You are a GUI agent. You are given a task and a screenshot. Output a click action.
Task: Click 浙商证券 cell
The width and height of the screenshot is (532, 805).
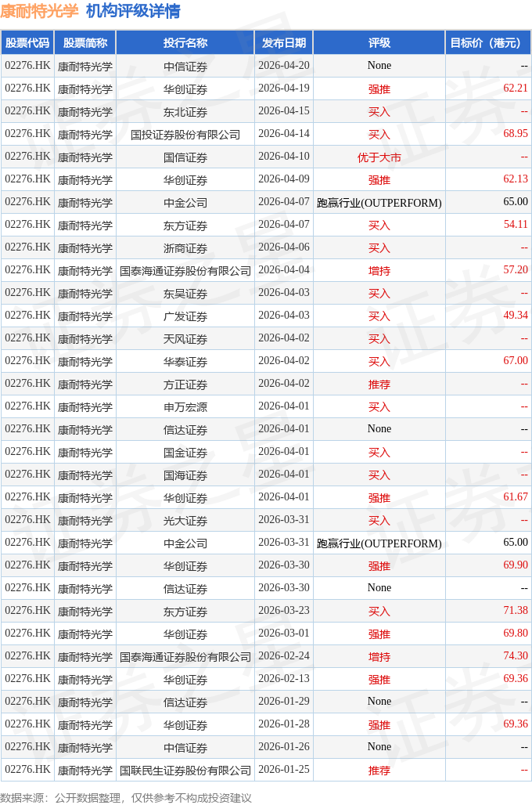click(185, 248)
